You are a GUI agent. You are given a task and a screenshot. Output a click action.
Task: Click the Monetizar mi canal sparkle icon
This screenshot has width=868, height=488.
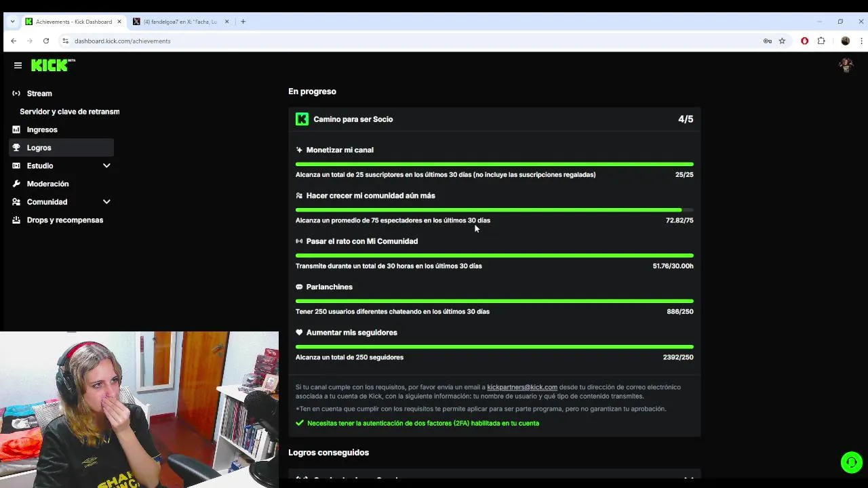coord(299,150)
